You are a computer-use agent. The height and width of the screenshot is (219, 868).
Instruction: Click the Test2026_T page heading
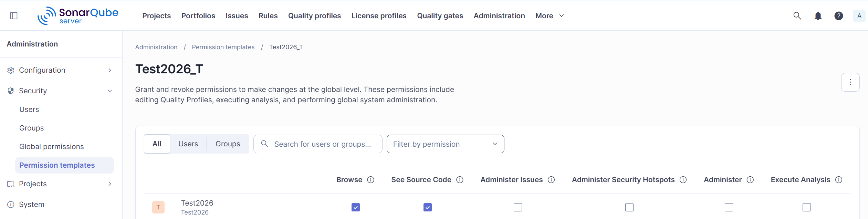[x=169, y=69]
